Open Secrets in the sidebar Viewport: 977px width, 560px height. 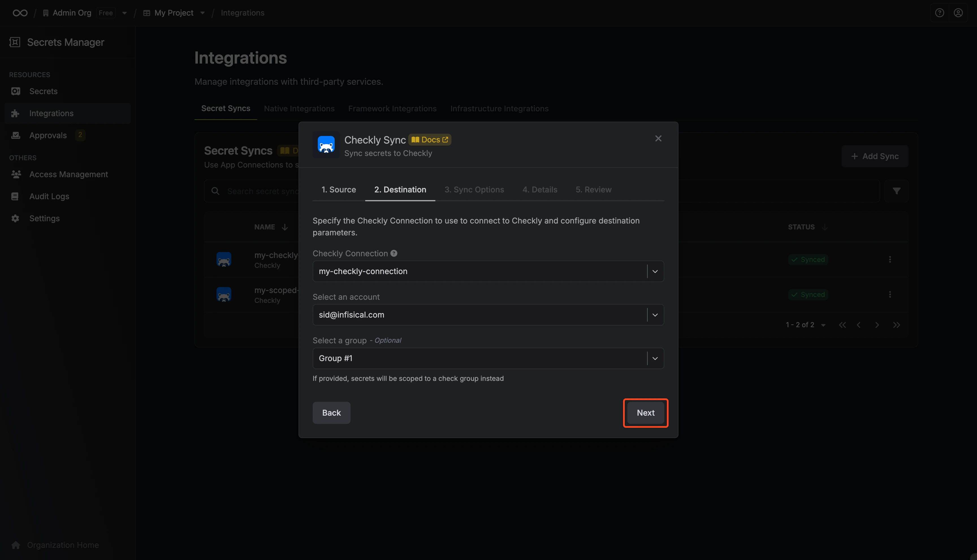click(x=68, y=91)
